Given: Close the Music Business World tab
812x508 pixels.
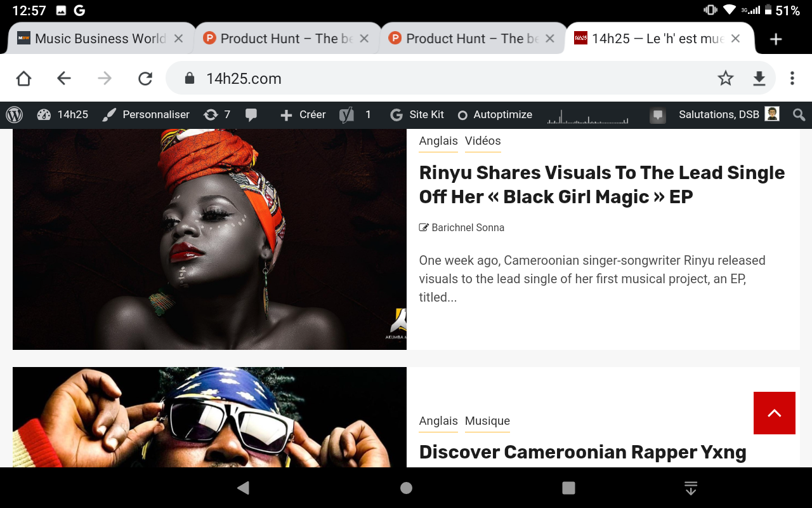Looking at the screenshot, I should [179, 39].
